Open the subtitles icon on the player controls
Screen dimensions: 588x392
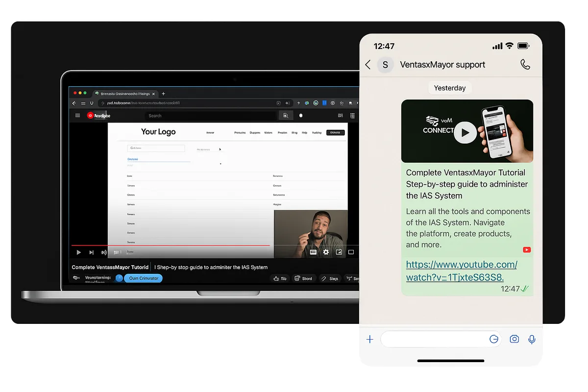(313, 252)
